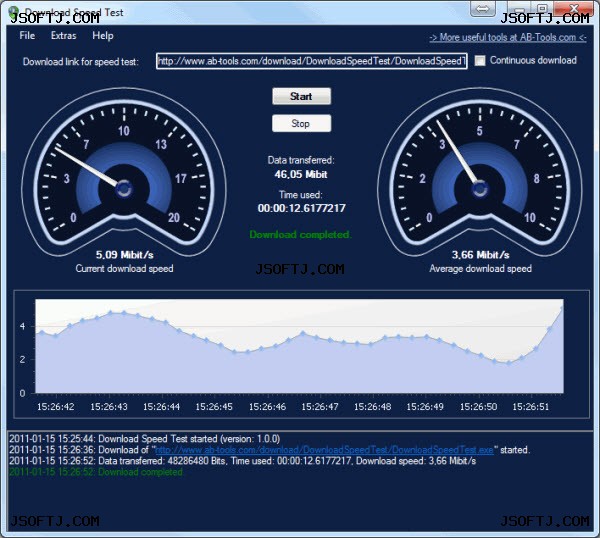Click the Start button
This screenshot has width=600, height=538.
(301, 96)
